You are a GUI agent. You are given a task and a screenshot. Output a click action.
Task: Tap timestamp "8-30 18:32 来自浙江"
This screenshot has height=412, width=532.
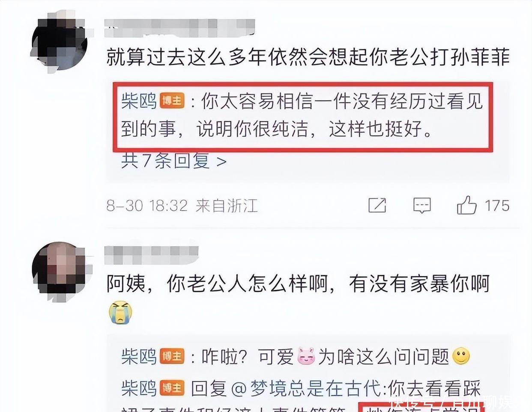pyautogui.click(x=182, y=206)
